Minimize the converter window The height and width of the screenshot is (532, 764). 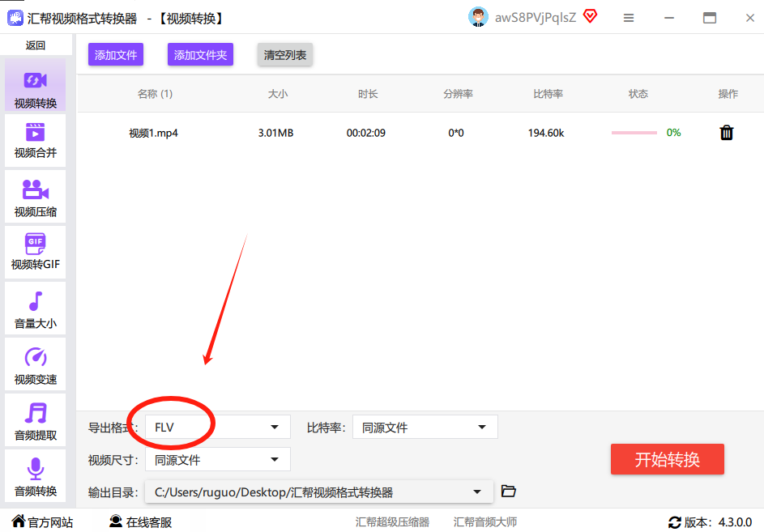[669, 18]
